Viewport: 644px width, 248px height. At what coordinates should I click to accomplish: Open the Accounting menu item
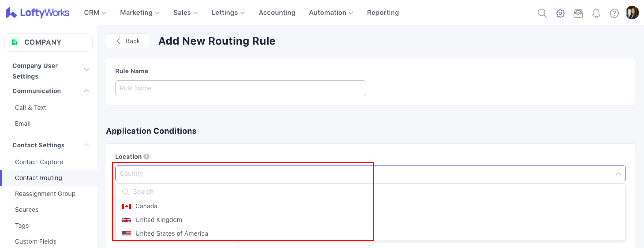[277, 13]
